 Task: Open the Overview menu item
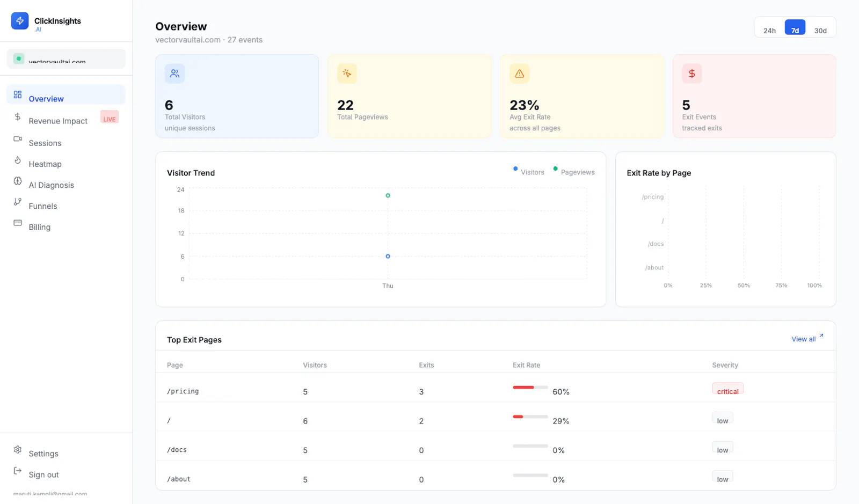[x=66, y=95]
